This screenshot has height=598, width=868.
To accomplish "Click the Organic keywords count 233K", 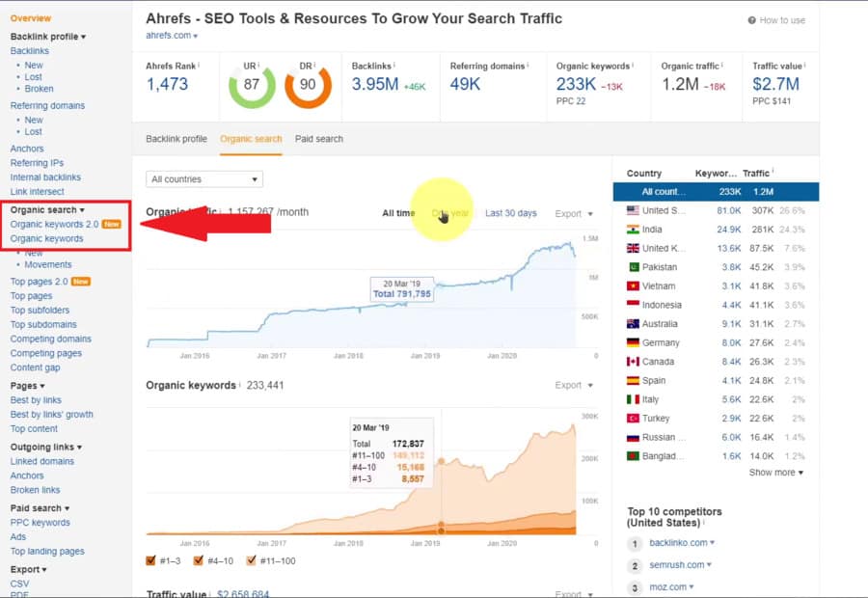I will point(577,84).
